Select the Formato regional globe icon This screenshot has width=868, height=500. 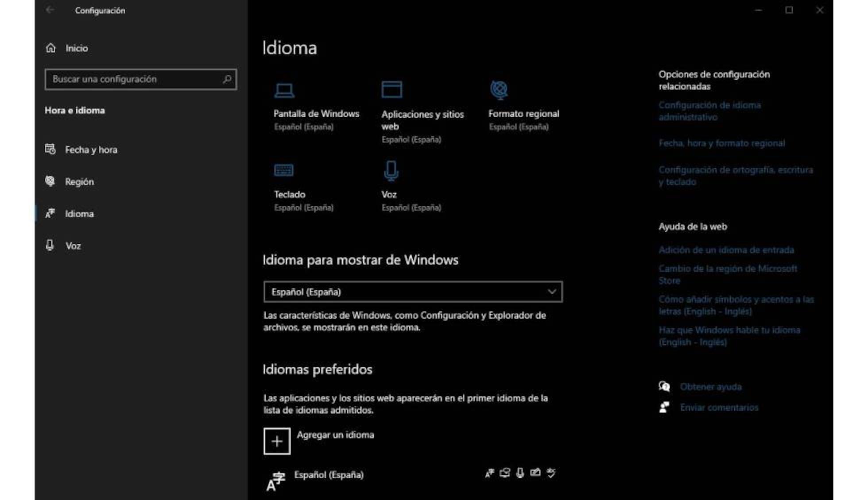[x=500, y=90]
